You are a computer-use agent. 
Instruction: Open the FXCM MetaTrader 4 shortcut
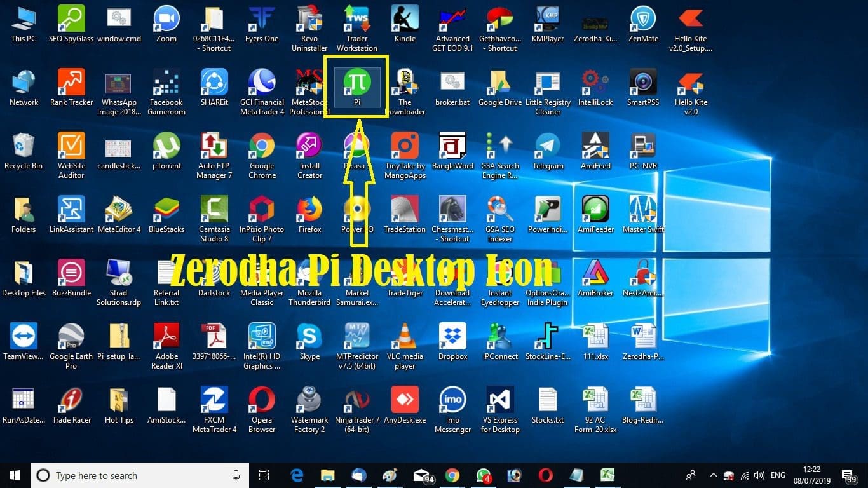pyautogui.click(x=214, y=410)
